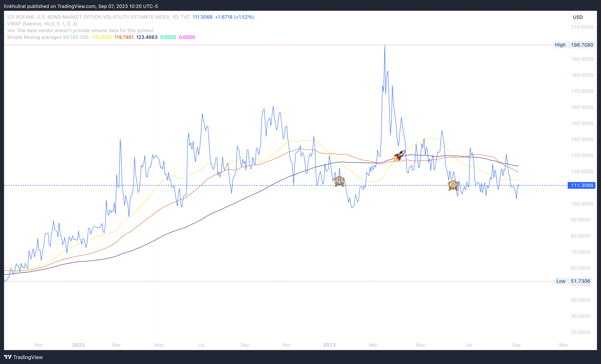Click the TradingView logo at bottom left
The height and width of the screenshot is (364, 601).
pyautogui.click(x=23, y=357)
